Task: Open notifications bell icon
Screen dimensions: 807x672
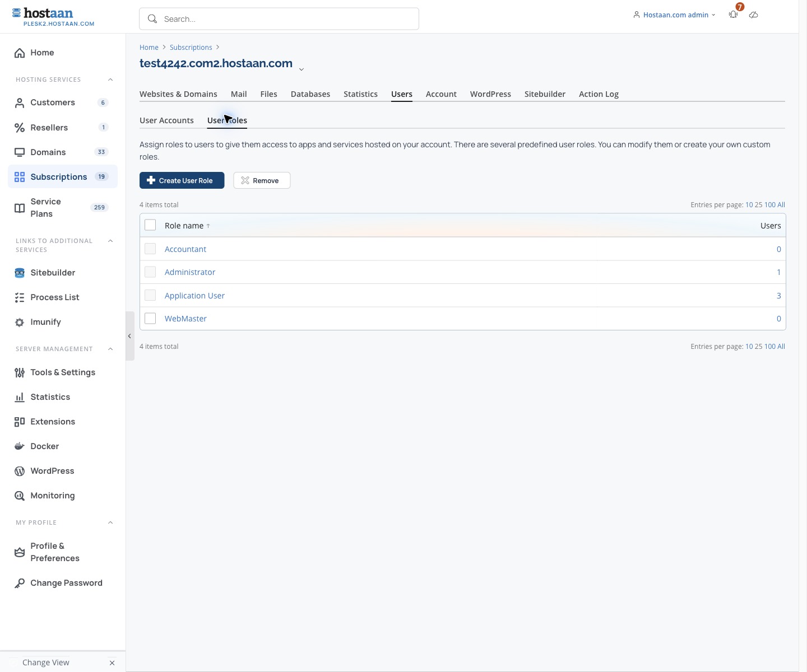Action: click(x=733, y=15)
